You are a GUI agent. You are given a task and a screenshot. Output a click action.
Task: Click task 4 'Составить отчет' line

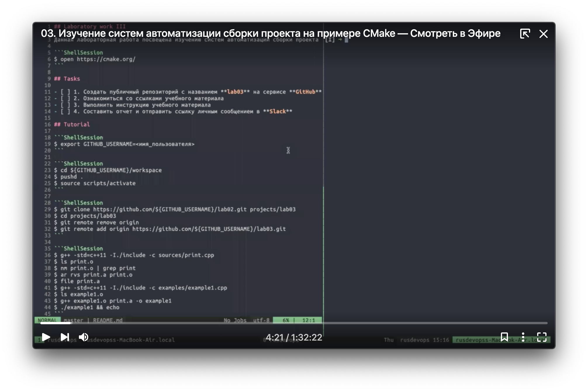173,111
